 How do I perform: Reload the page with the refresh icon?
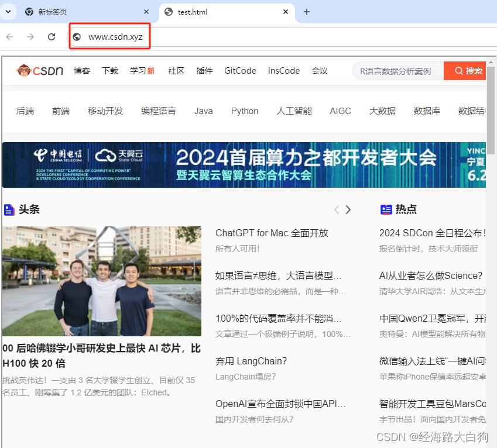pos(52,37)
